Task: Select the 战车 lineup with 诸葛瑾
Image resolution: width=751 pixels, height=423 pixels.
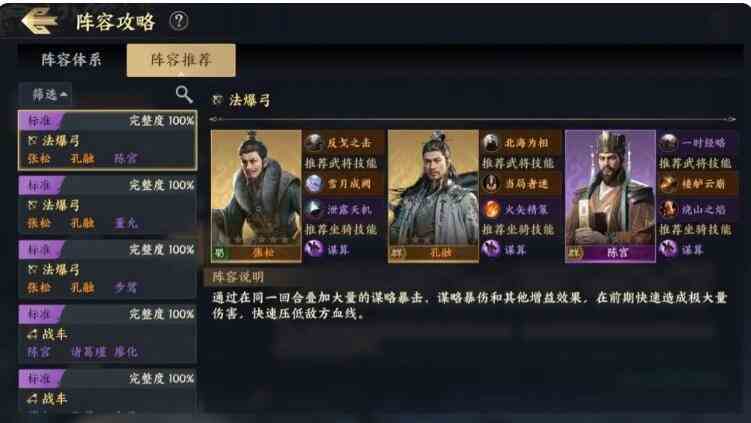Action: (107, 333)
